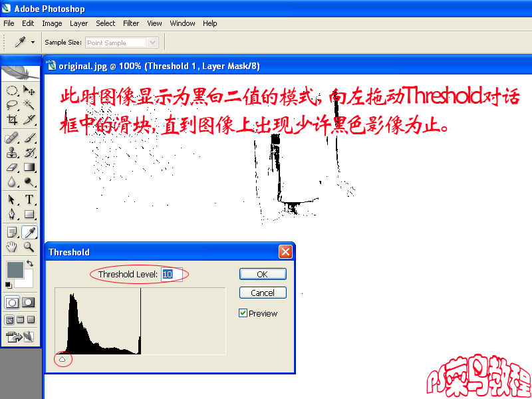Click the threshold slider triangle under histogram
The height and width of the screenshot is (399, 532).
pos(62,359)
